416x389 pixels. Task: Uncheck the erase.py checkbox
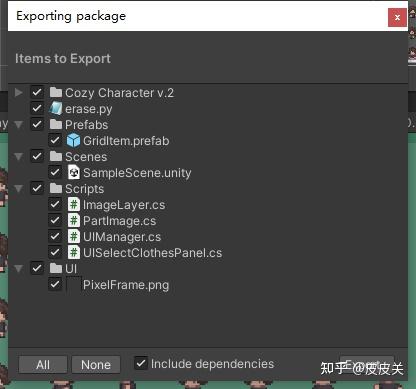point(37,108)
